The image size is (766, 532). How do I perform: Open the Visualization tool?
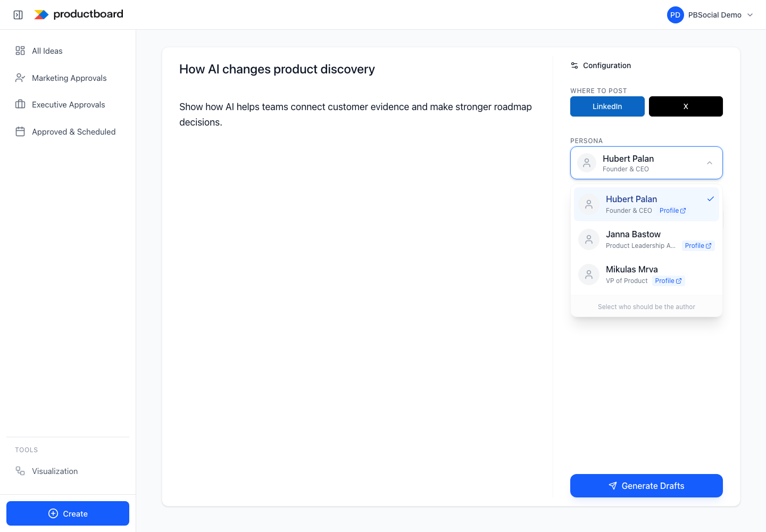point(68,471)
